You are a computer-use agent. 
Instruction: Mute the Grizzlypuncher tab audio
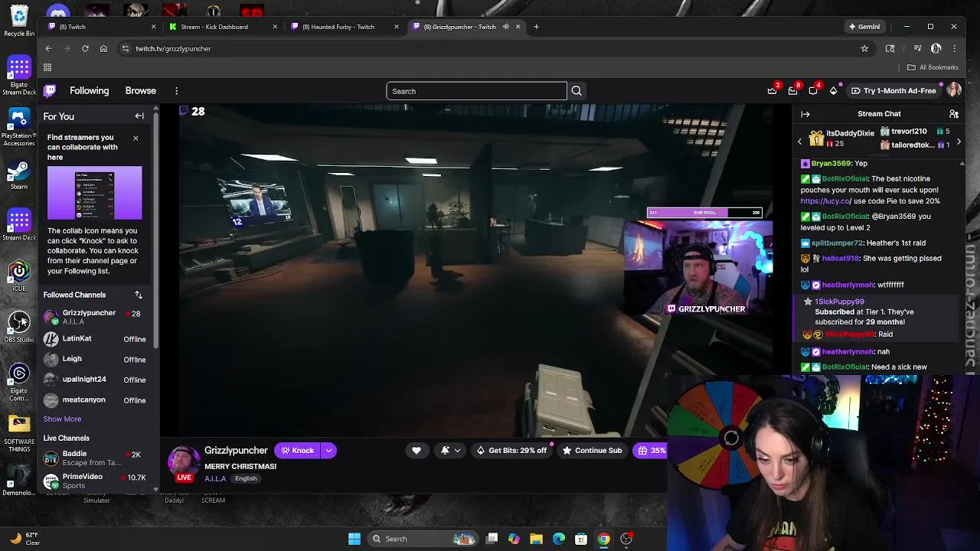point(505,27)
